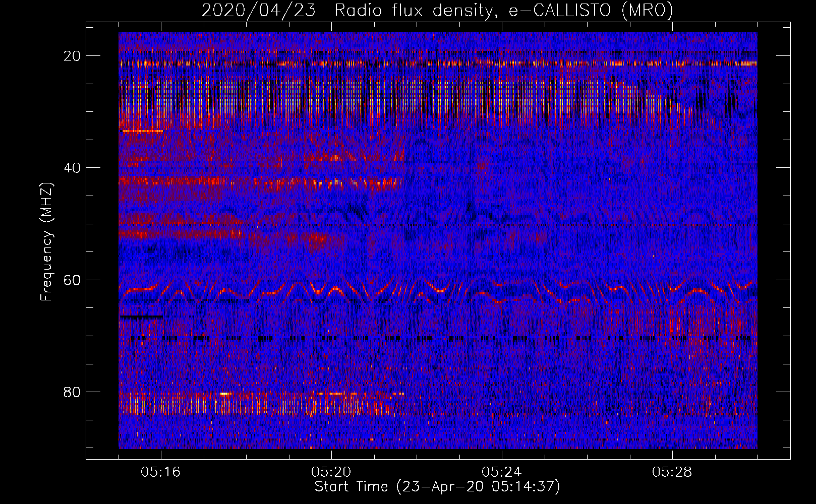Click the 05:28 time tick label
The width and height of the screenshot is (816, 504).
672,472
